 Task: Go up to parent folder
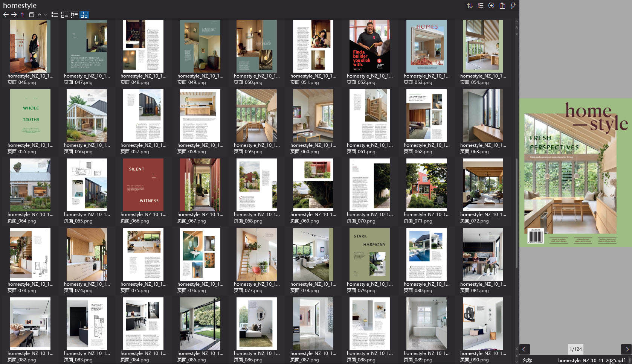[x=22, y=15]
